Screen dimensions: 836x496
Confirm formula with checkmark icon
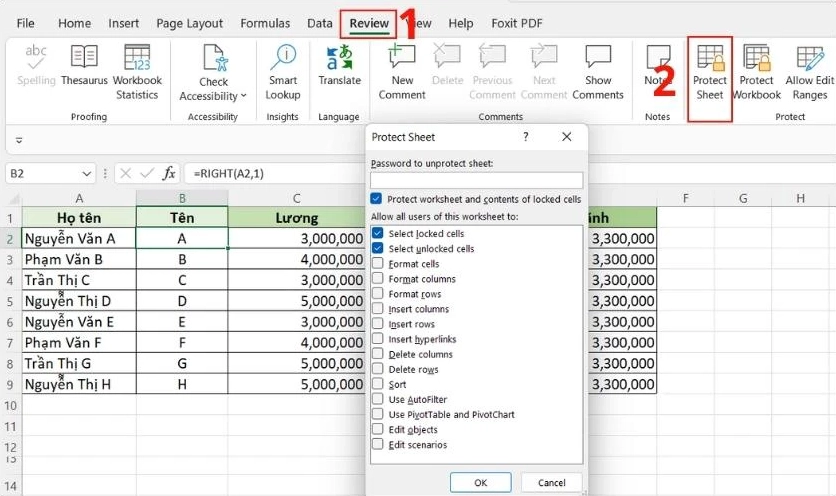coord(147,173)
